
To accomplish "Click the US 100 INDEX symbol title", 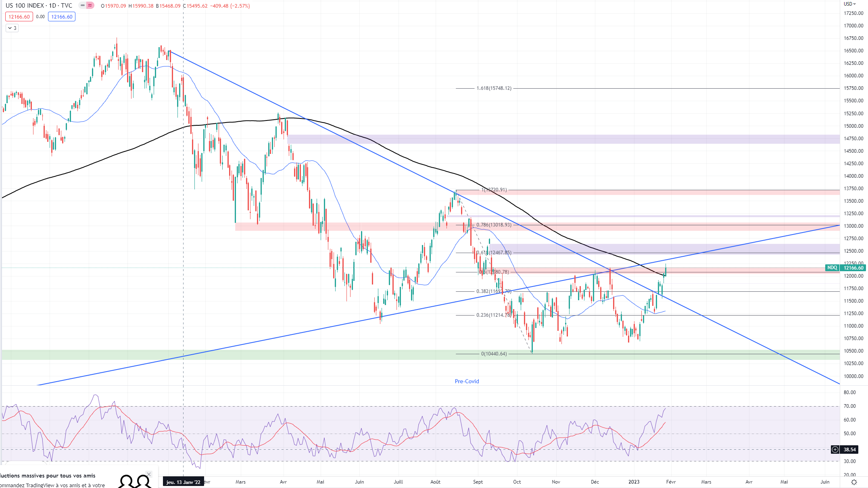I will point(25,6).
